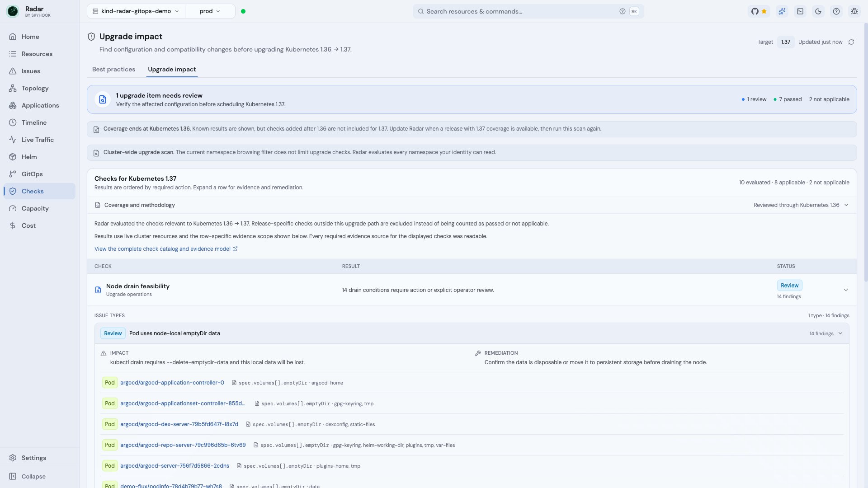868x488 pixels.
Task: Toggle dark mode with the moon icon
Action: [x=818, y=11]
